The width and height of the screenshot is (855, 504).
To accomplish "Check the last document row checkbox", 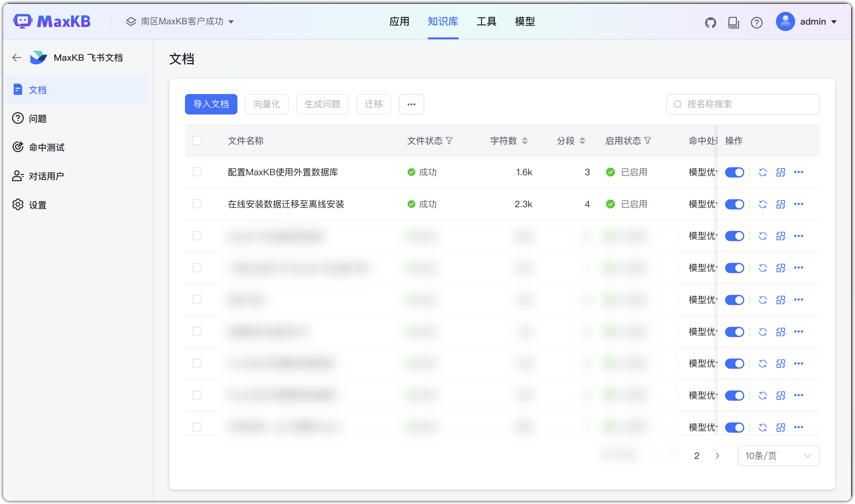I will 197,427.
